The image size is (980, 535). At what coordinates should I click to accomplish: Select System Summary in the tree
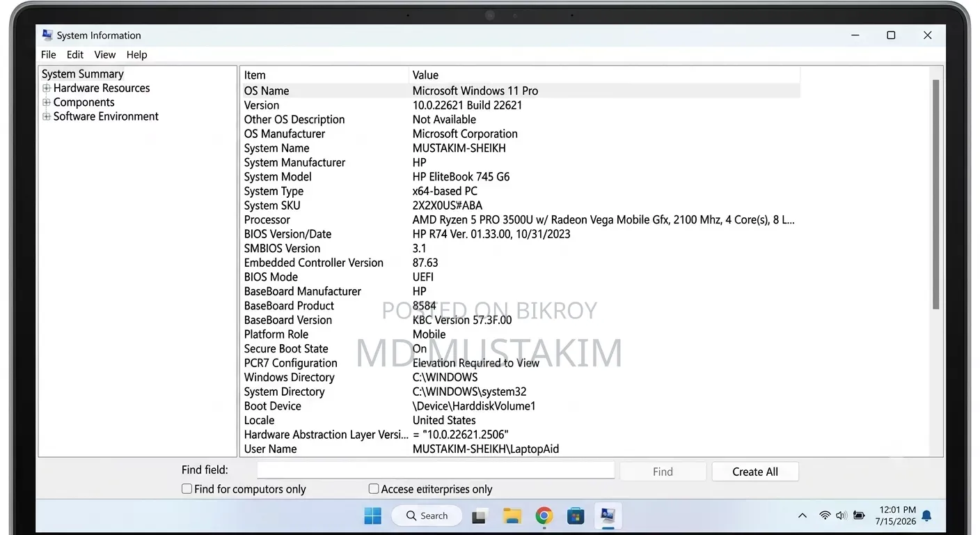click(83, 74)
